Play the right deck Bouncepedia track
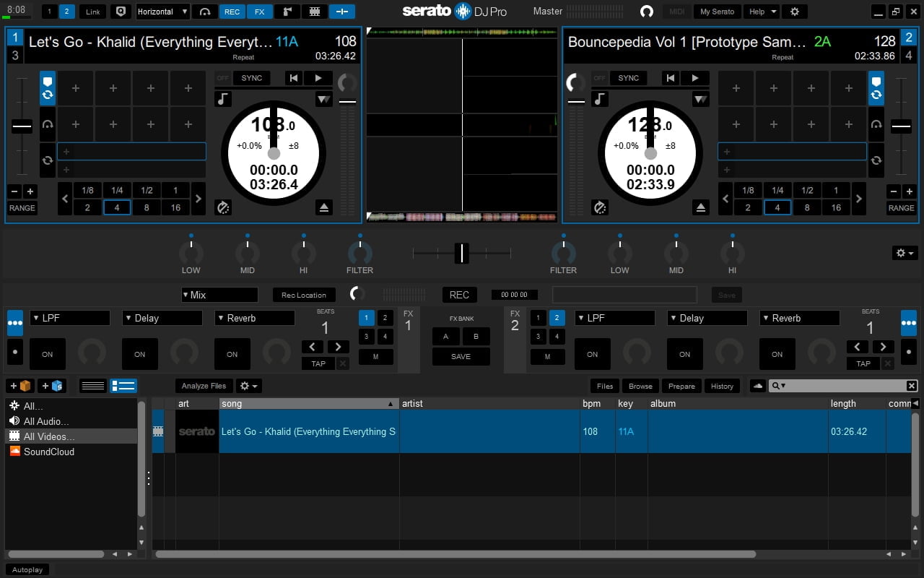924x578 pixels. click(694, 78)
